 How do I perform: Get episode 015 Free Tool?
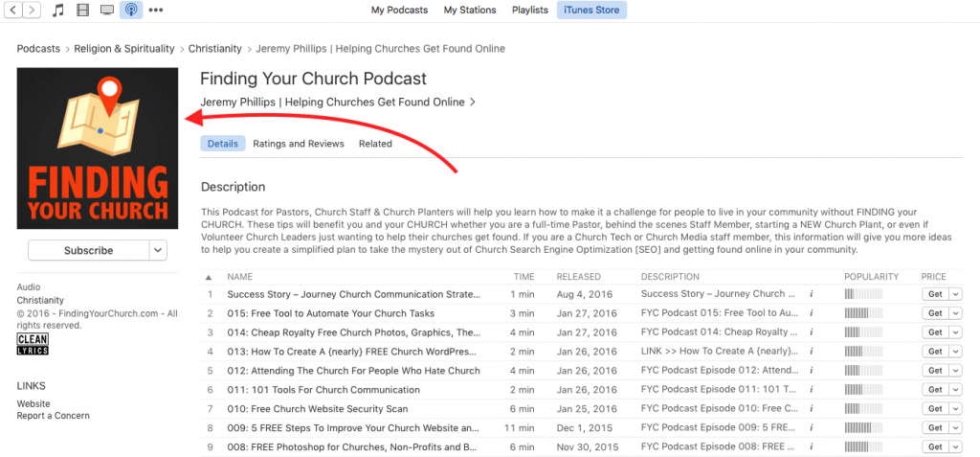[x=936, y=313]
